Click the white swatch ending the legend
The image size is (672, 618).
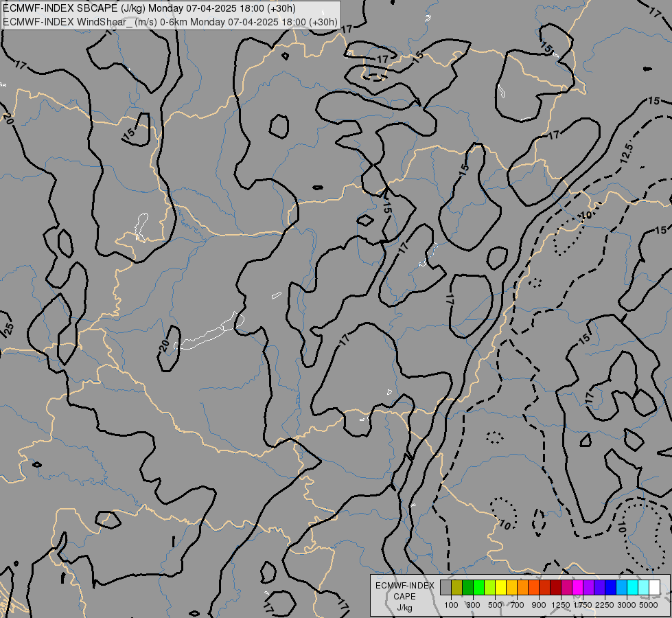pos(654,588)
